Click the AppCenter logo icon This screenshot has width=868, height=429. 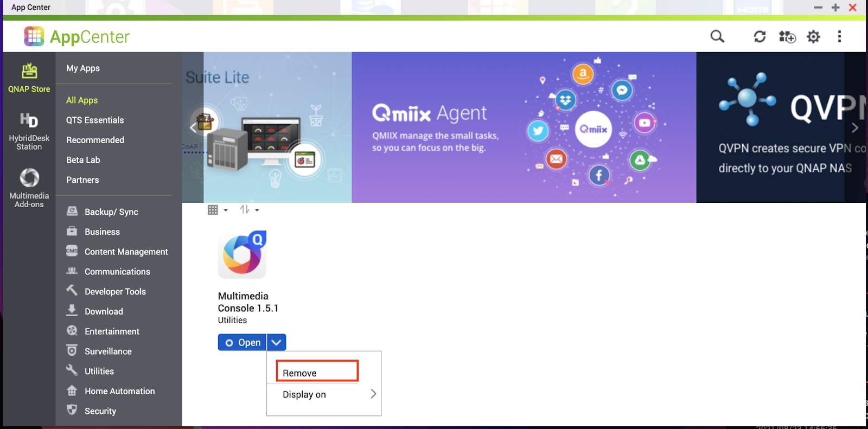pyautogui.click(x=34, y=36)
